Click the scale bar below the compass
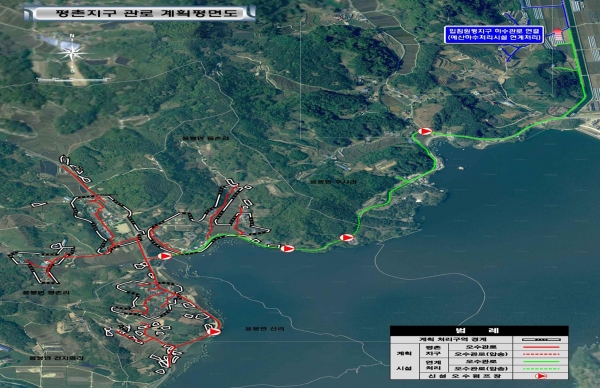Viewport: 600px width, 388px height. point(73,80)
